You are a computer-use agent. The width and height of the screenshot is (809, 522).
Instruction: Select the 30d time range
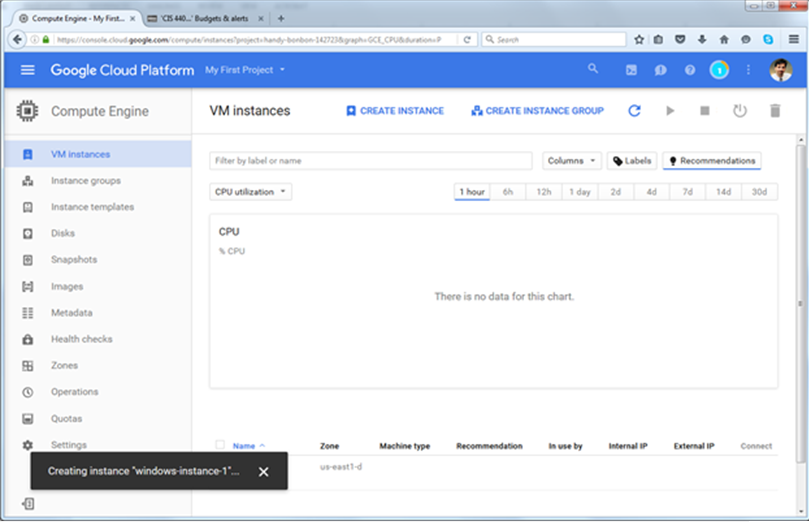pos(759,192)
